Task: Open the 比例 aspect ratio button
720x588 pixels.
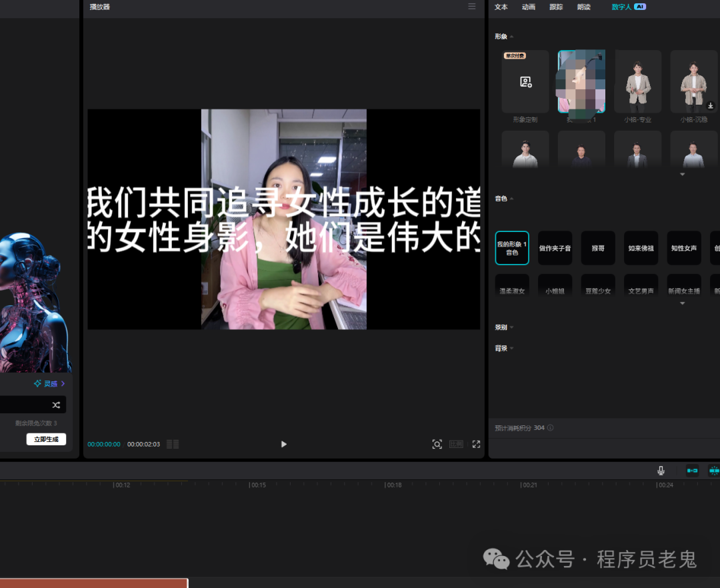Action: [456, 444]
